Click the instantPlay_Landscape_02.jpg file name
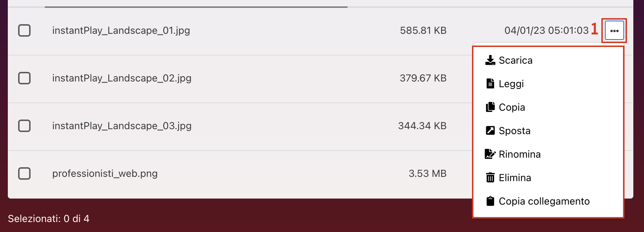 coord(122,78)
